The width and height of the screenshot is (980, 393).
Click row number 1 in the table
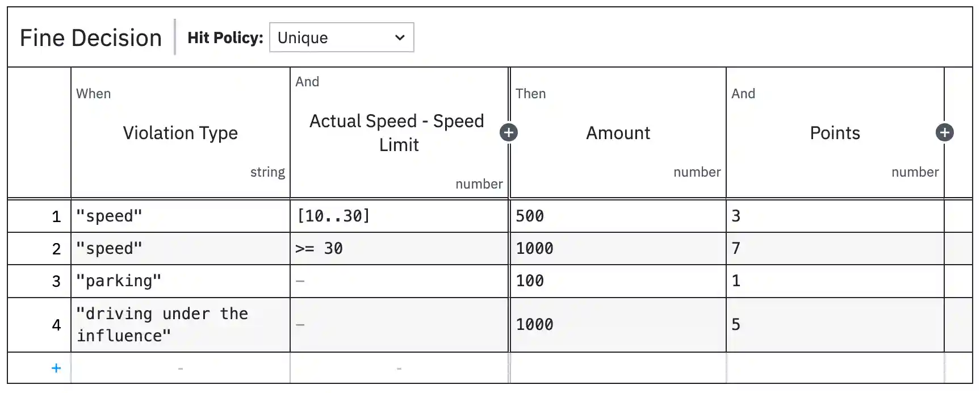[x=56, y=216]
